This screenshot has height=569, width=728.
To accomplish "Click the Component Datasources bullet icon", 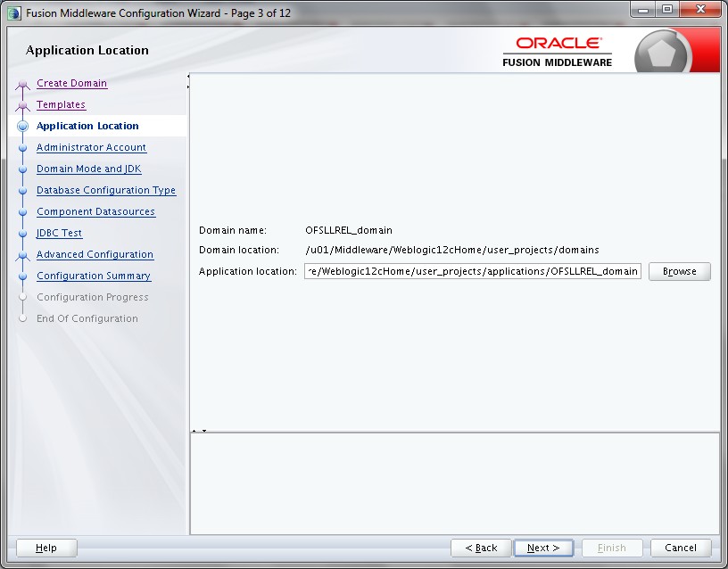I will (22, 211).
